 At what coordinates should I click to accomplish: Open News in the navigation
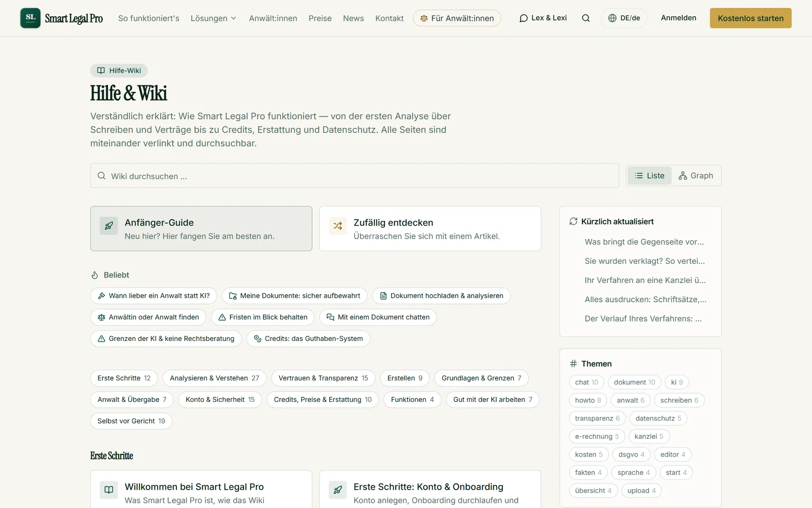[x=353, y=18]
